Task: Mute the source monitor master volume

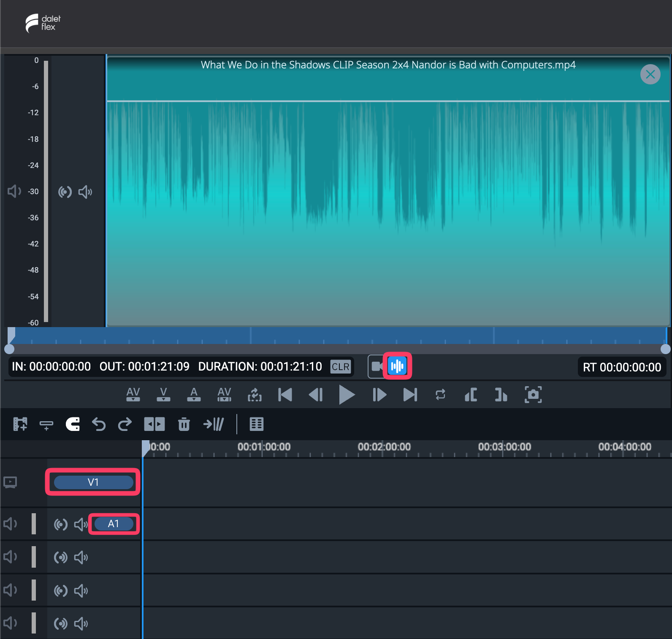Action: pyautogui.click(x=14, y=191)
